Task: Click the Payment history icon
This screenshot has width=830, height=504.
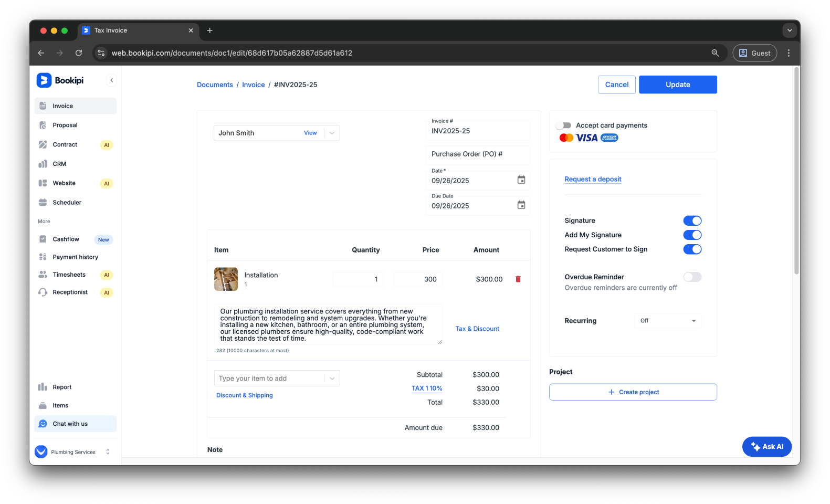Action: tap(43, 257)
